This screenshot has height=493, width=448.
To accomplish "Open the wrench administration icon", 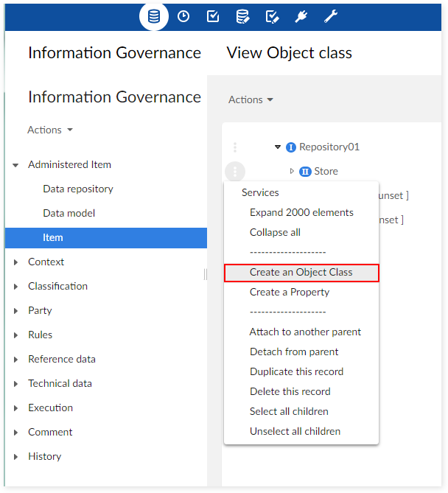I will coord(331,16).
